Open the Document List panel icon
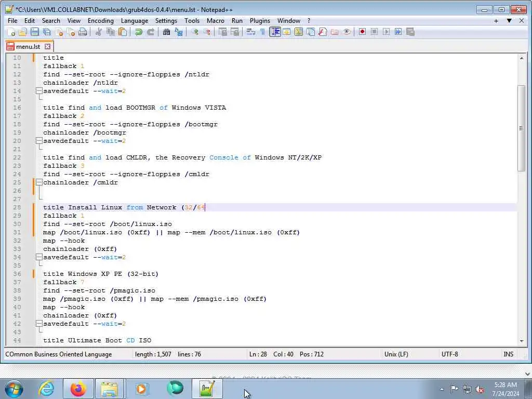This screenshot has width=532, height=399. tap(311, 32)
